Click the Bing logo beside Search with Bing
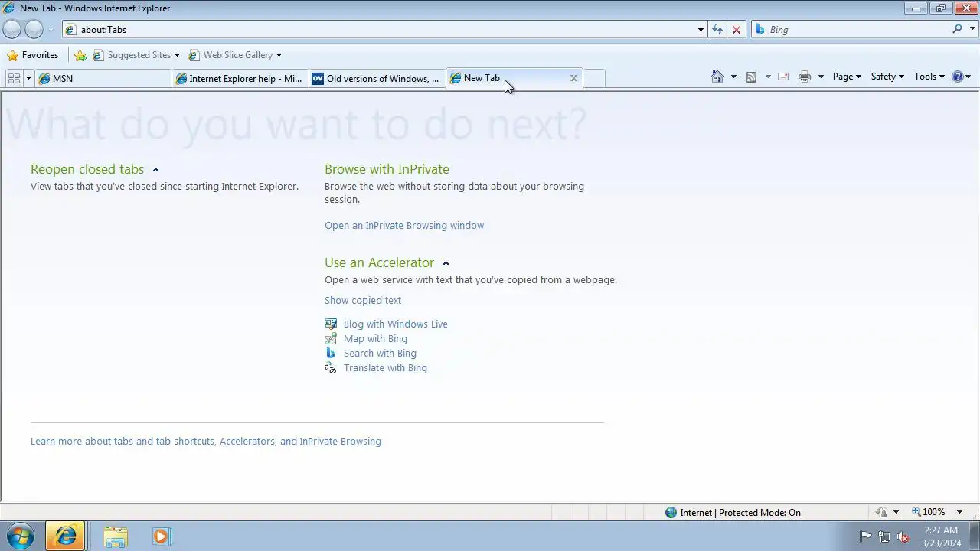980x551 pixels. (x=331, y=353)
